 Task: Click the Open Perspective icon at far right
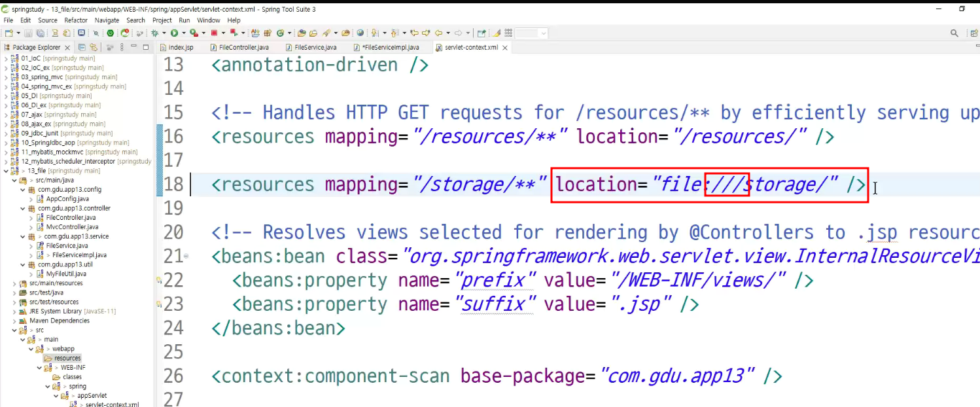(975, 33)
